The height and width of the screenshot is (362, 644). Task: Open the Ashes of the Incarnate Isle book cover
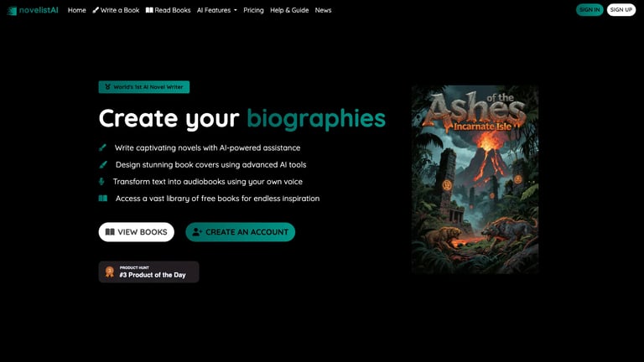pyautogui.click(x=475, y=179)
